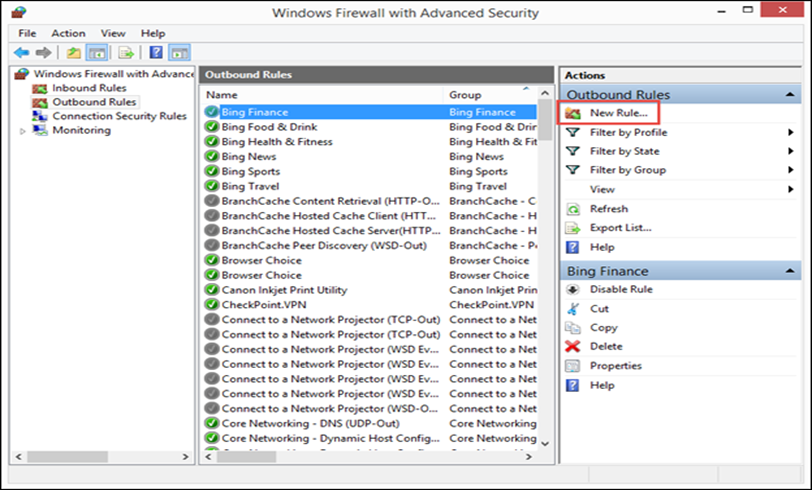Viewport: 812px width, 490px height.
Task: Open the View submenu arrow
Action: pyautogui.click(x=791, y=189)
